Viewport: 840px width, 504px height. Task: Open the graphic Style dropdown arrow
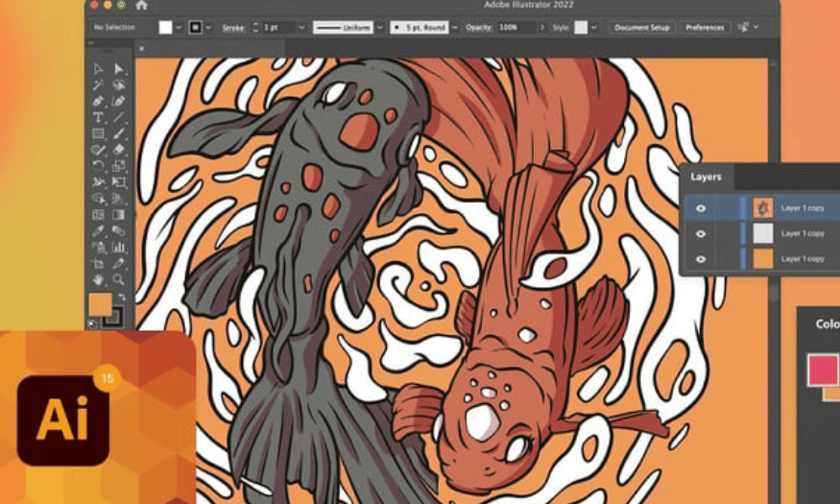594,27
